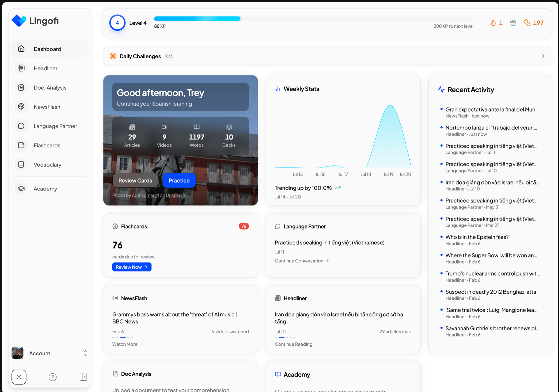
Task: Select NewsFlash sidebar item
Action: tap(49, 107)
